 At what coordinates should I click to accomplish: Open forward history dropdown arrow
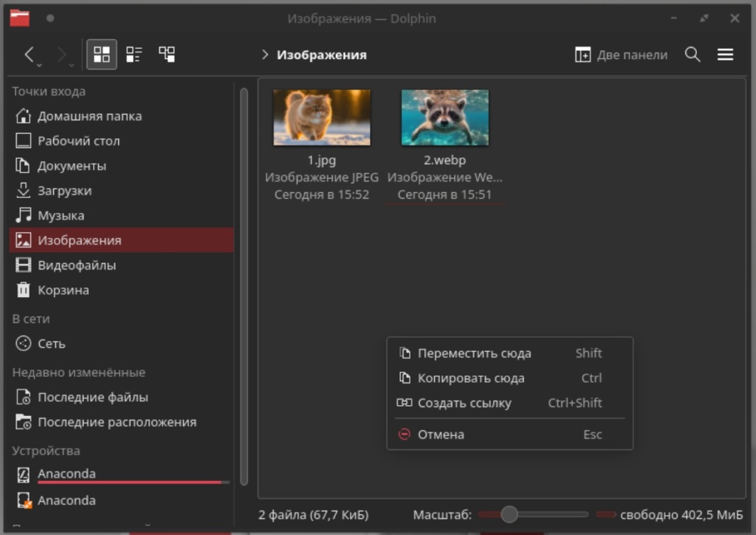click(72, 66)
